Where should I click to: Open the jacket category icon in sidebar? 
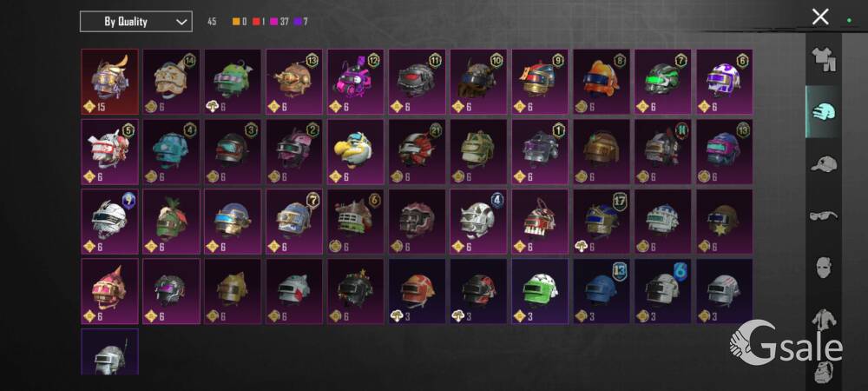point(824,320)
